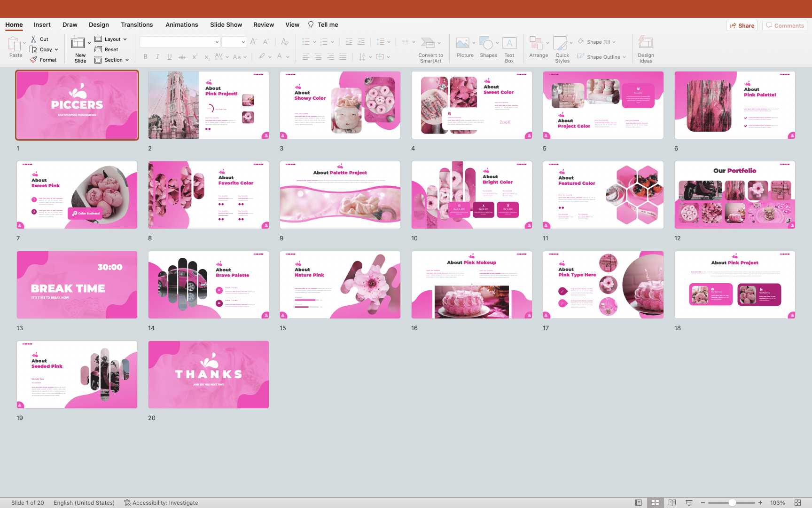The height and width of the screenshot is (508, 812).
Task: Switch to Slide Sorter view in status bar
Action: point(655,502)
